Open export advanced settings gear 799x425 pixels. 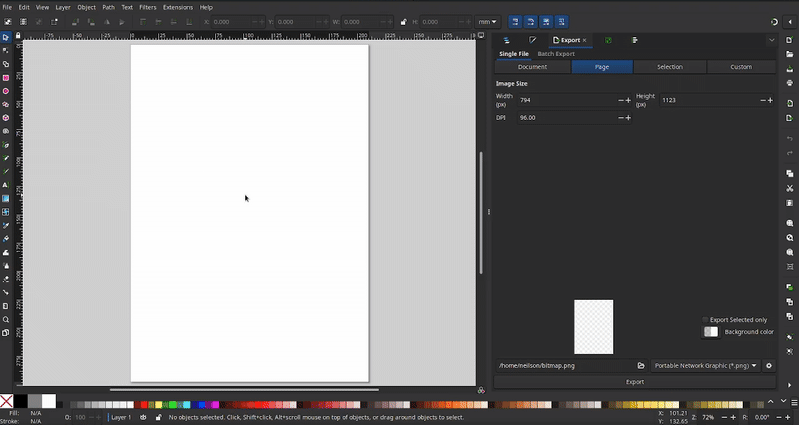click(769, 366)
